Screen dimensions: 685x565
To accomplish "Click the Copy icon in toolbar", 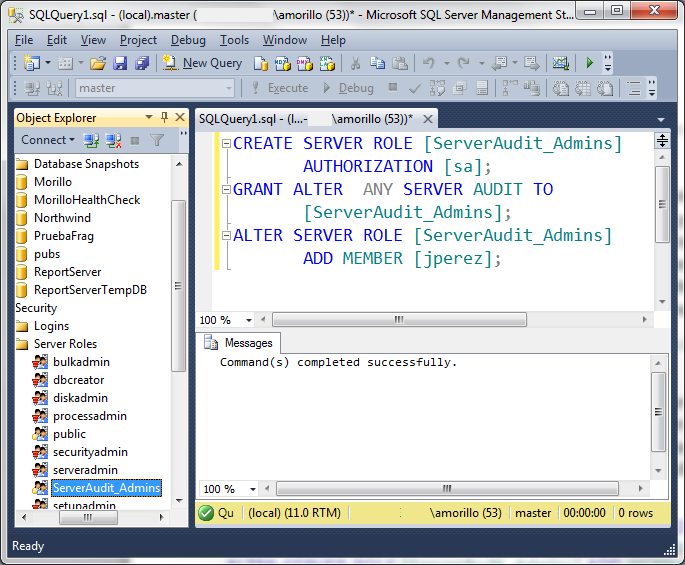I will pyautogui.click(x=377, y=63).
